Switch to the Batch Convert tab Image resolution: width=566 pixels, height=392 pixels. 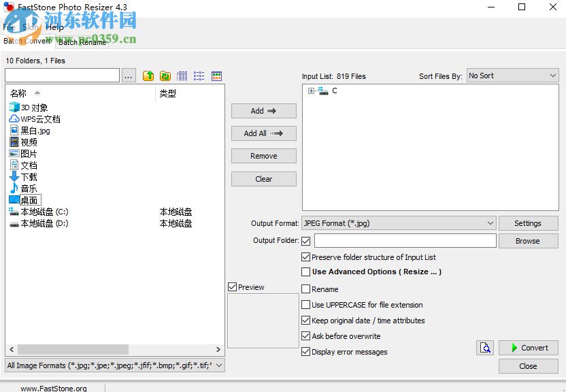pos(27,41)
